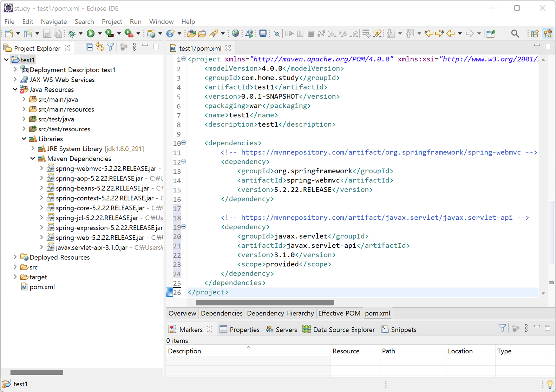
Task: Minimize the editor area
Action: (x=537, y=46)
